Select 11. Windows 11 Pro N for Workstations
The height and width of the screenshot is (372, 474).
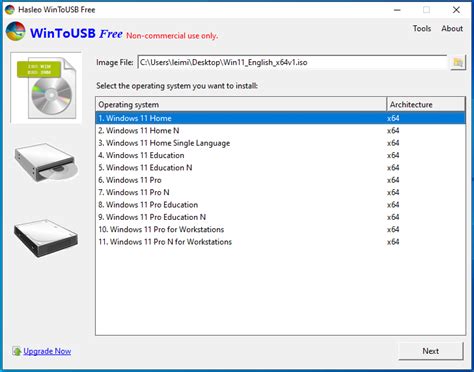pos(280,242)
